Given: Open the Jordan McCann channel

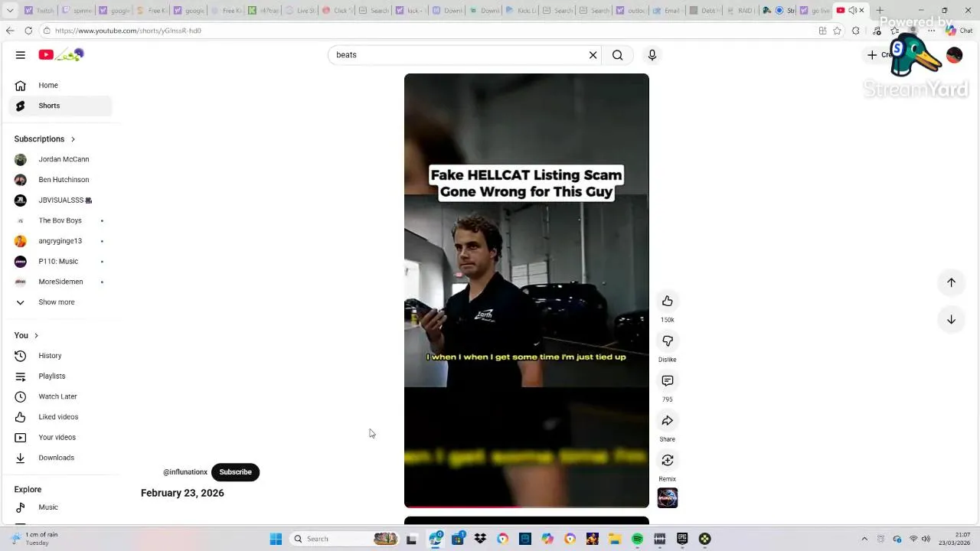Looking at the screenshot, I should pyautogui.click(x=60, y=159).
